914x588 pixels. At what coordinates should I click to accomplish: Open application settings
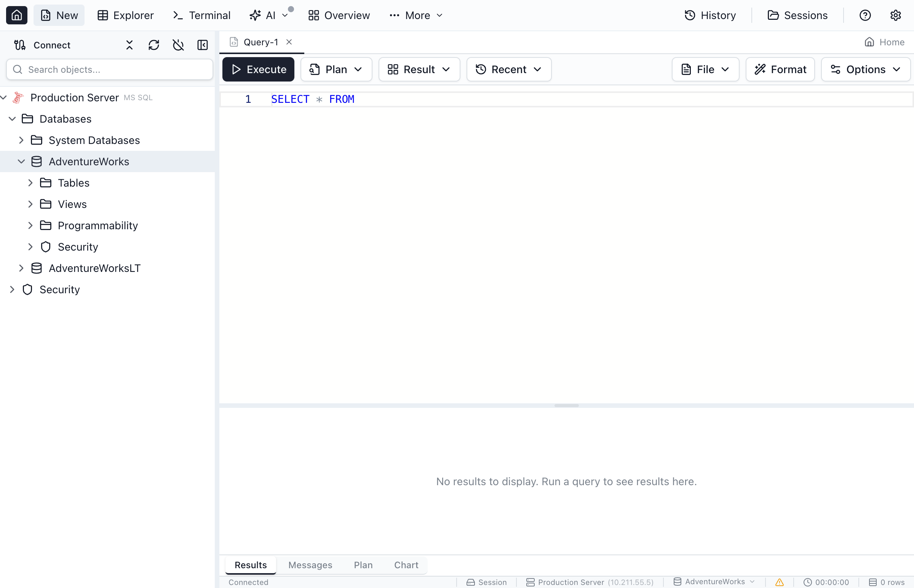[896, 15]
